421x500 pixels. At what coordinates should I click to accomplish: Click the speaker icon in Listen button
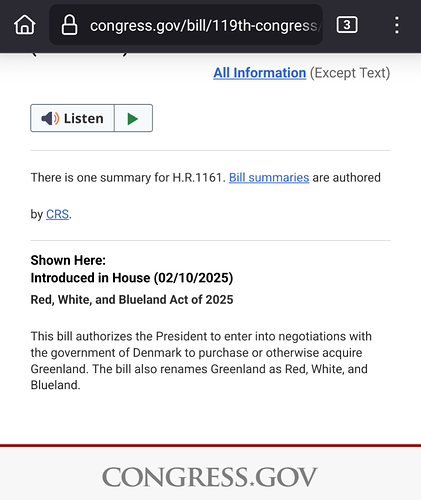click(50, 118)
